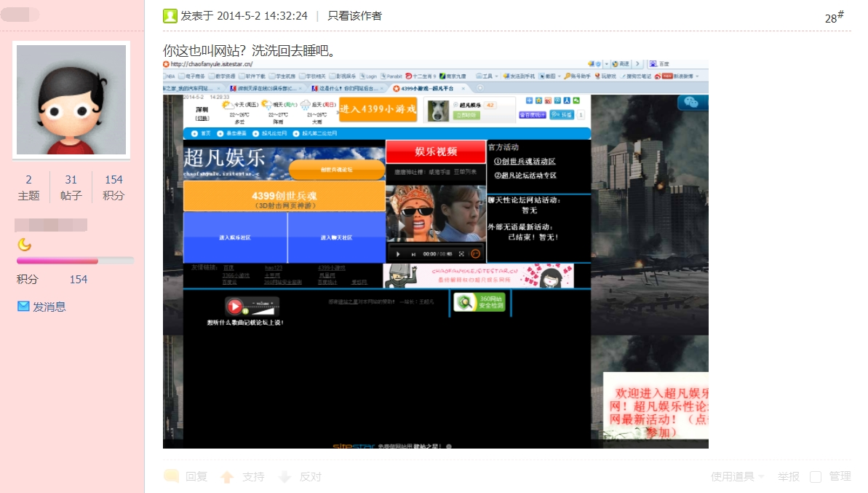The width and height of the screenshot is (868, 493).
Task: Open the user's 主题 count
Action: coord(28,187)
